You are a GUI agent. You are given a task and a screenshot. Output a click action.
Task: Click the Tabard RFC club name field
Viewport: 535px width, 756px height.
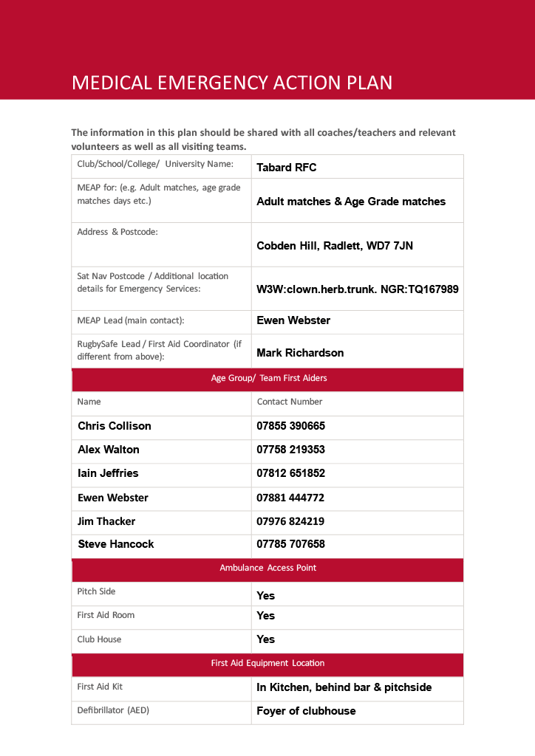tap(357, 167)
